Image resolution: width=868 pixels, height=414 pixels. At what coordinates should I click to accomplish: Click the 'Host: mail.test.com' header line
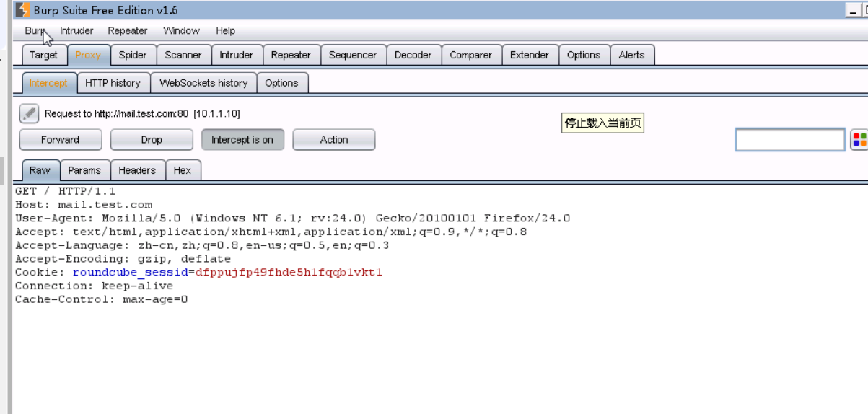tap(84, 205)
